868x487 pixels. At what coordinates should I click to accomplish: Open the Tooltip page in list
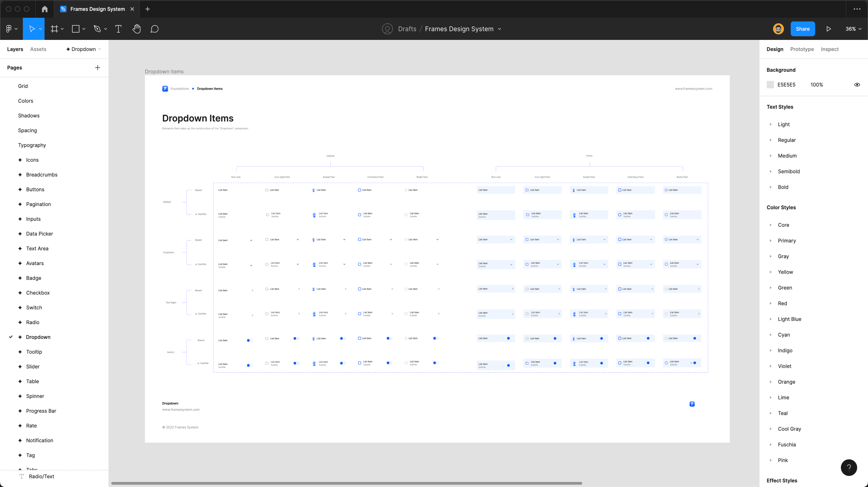click(x=34, y=352)
